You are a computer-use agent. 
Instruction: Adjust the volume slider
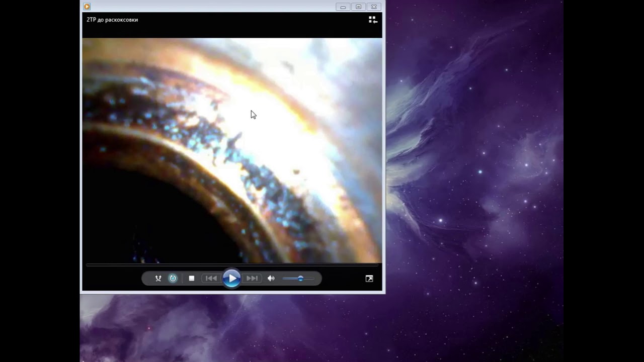point(298,278)
